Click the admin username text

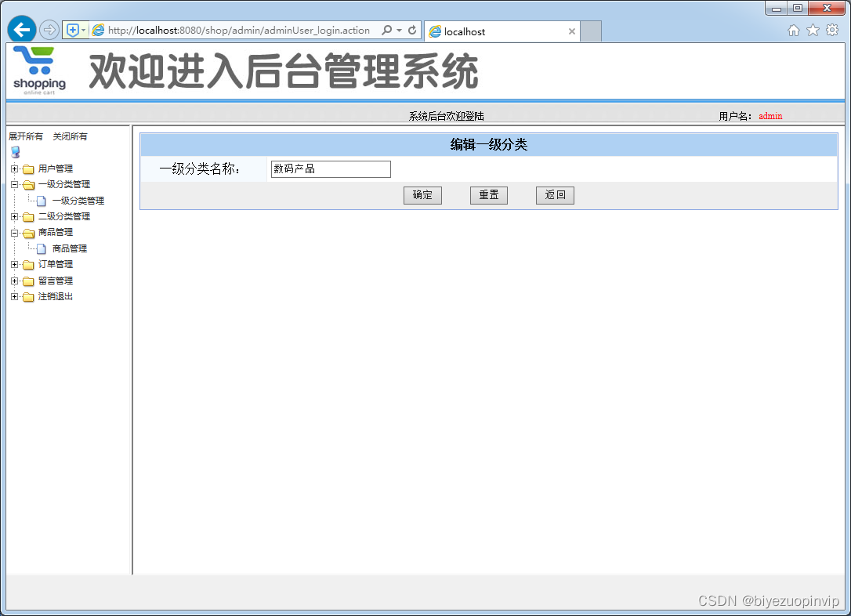[770, 116]
